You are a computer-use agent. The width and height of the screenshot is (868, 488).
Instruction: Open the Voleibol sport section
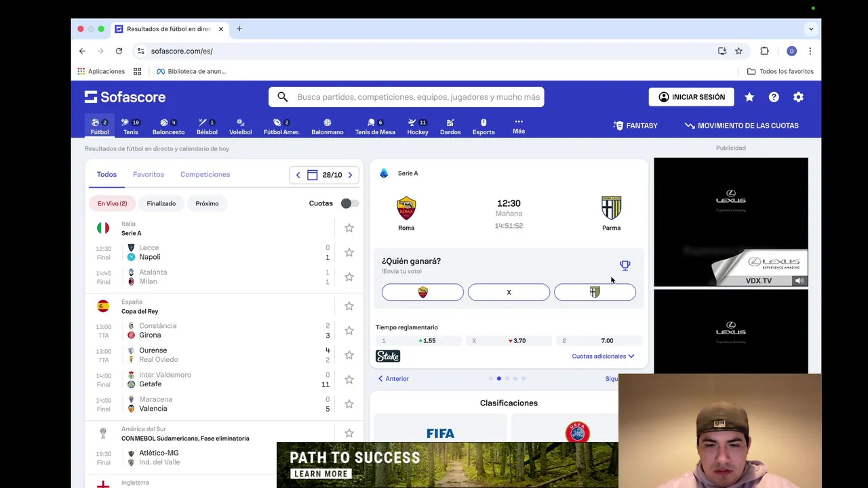point(240,126)
